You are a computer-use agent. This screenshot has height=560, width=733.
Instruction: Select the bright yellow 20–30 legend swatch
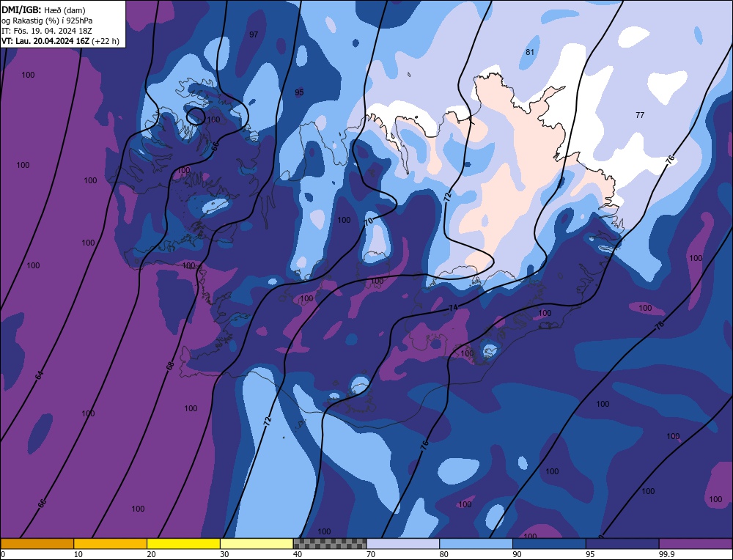click(183, 544)
